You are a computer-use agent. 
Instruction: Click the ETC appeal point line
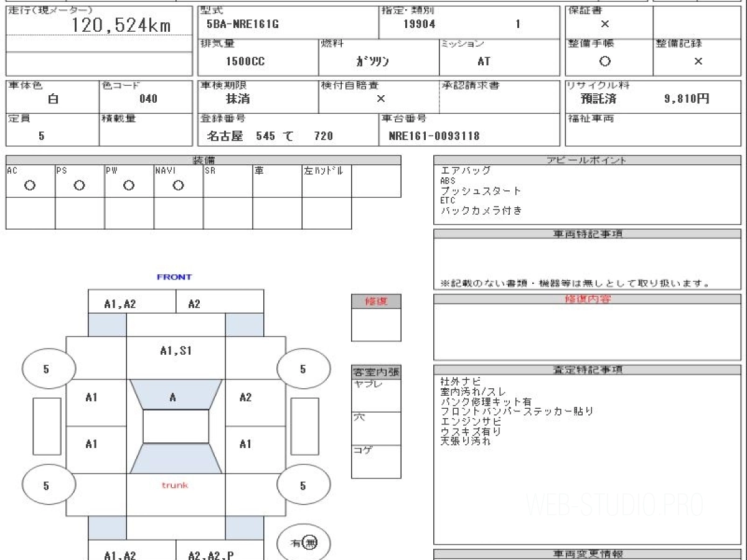(448, 201)
